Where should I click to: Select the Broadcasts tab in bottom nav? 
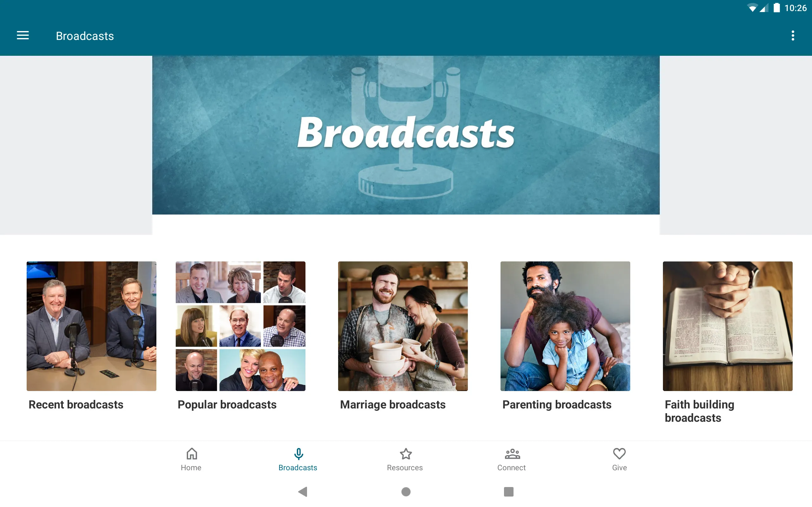click(298, 459)
